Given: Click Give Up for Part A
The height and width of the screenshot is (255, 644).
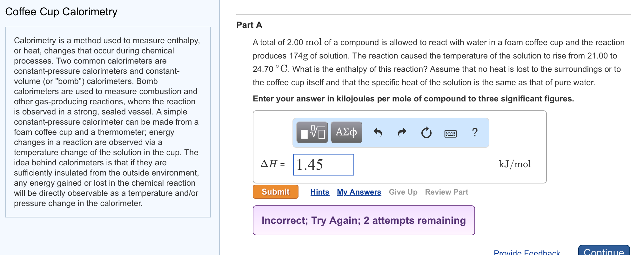Looking at the screenshot, I should point(403,192).
